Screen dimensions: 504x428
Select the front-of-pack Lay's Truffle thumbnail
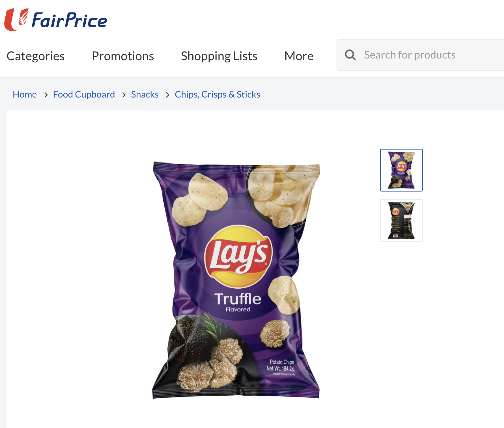click(x=401, y=170)
